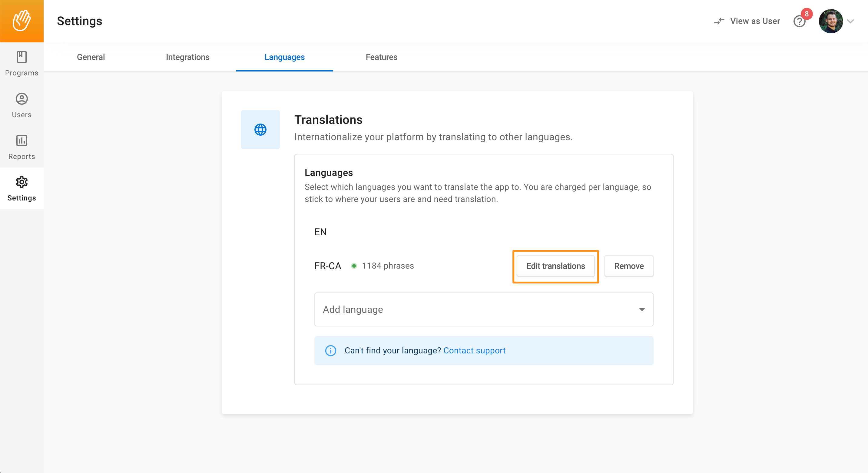
Task: Select the Settings gear in the sidebar
Action: pos(22,189)
